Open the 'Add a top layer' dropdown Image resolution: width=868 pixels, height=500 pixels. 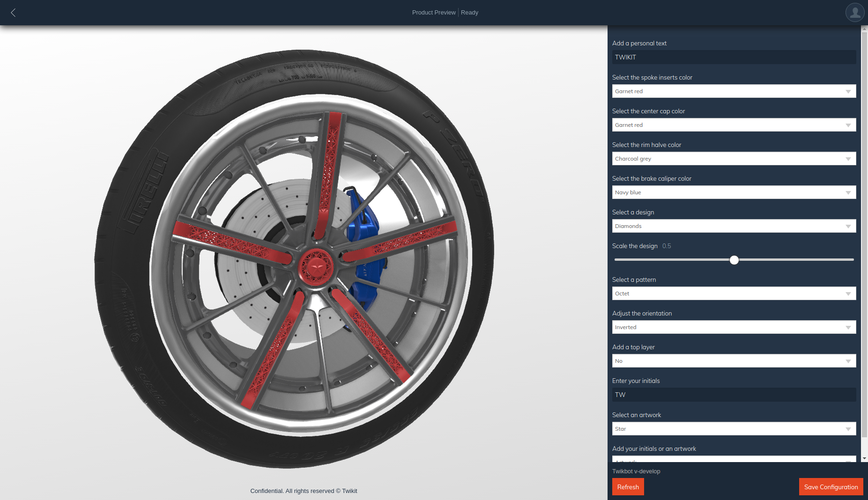[x=734, y=360]
